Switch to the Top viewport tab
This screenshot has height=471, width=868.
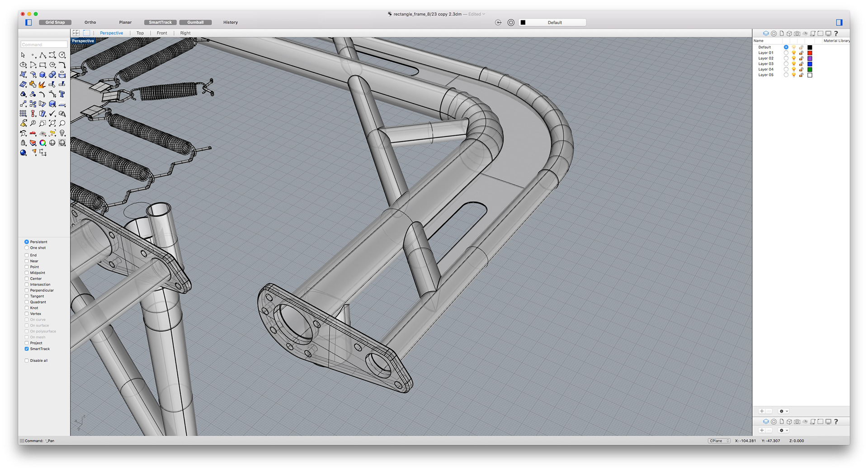point(140,33)
